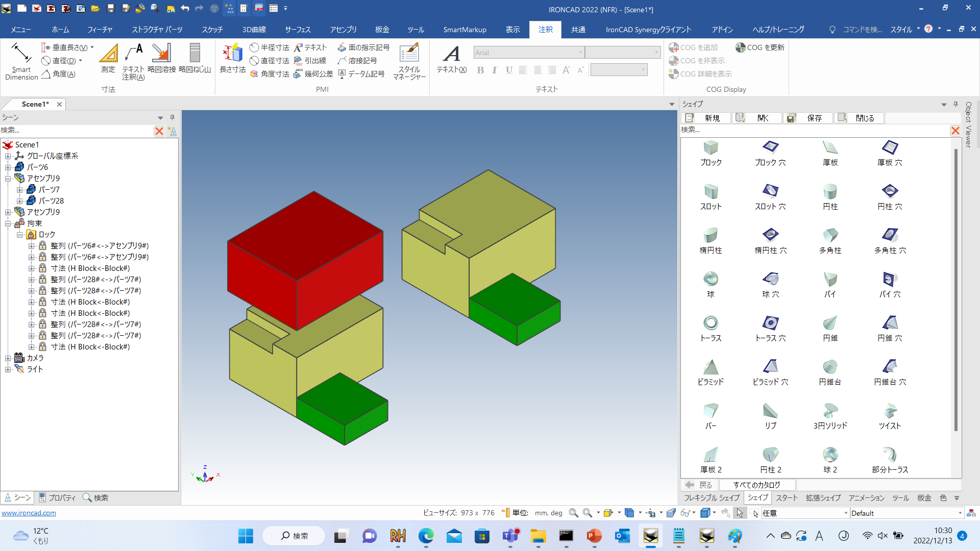Select the 略図溶接 weld sketch tool
The width and height of the screenshot is (980, 551).
point(161,59)
